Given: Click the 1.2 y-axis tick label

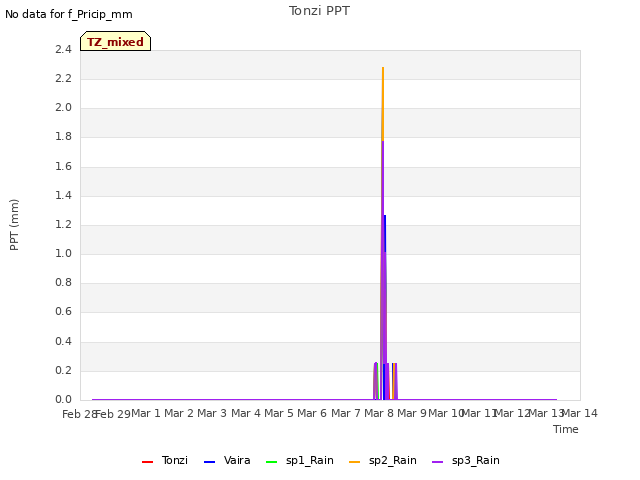Looking at the screenshot, I should point(63,224).
